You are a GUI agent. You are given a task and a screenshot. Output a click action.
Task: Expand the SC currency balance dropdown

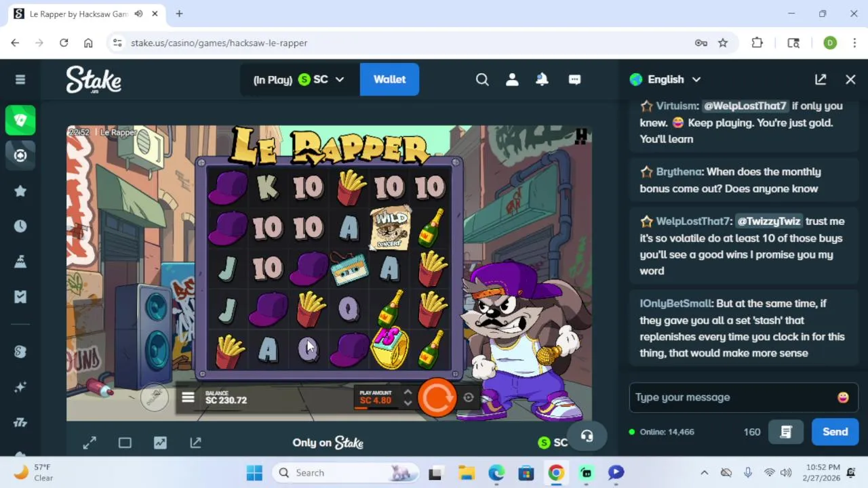(x=298, y=79)
